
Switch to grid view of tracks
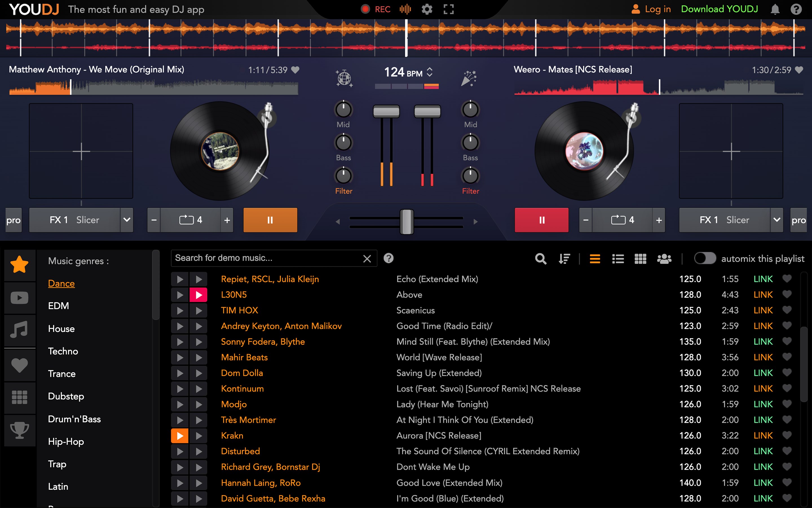(x=640, y=259)
